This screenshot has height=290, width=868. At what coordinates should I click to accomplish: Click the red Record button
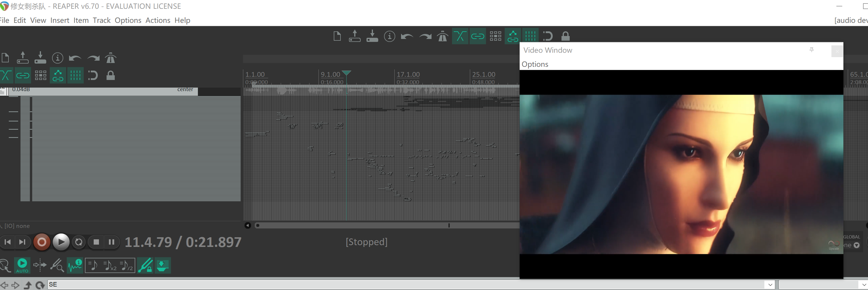42,242
